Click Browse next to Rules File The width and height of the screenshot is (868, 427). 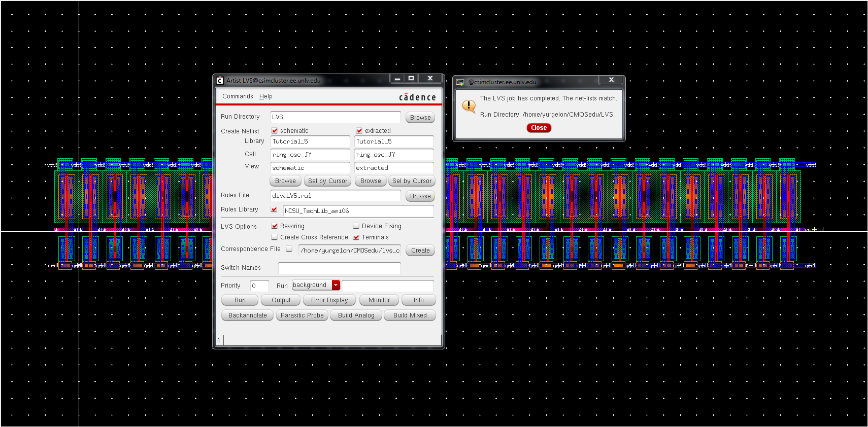pyautogui.click(x=420, y=196)
